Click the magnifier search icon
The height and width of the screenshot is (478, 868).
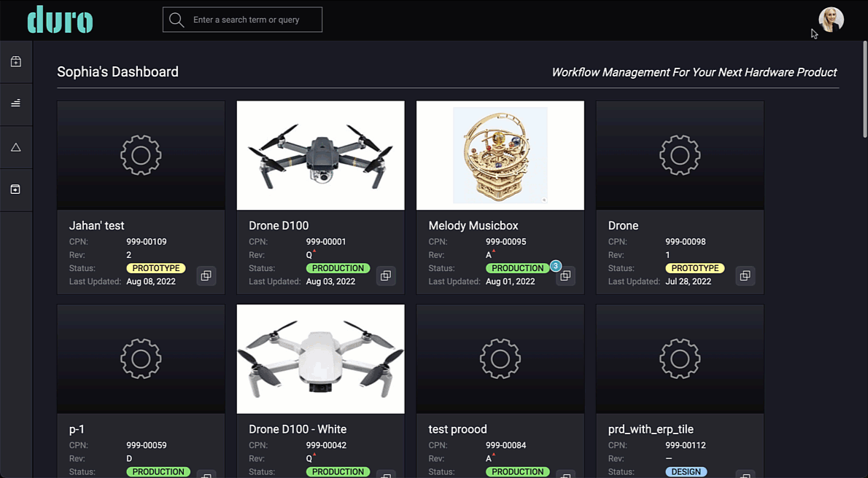pyautogui.click(x=177, y=20)
